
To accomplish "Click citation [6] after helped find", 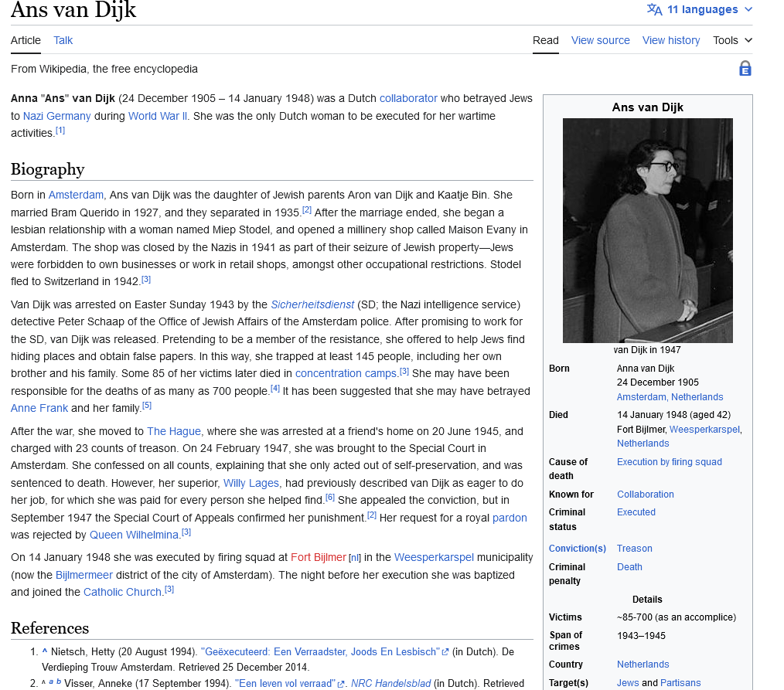I will point(330,497).
